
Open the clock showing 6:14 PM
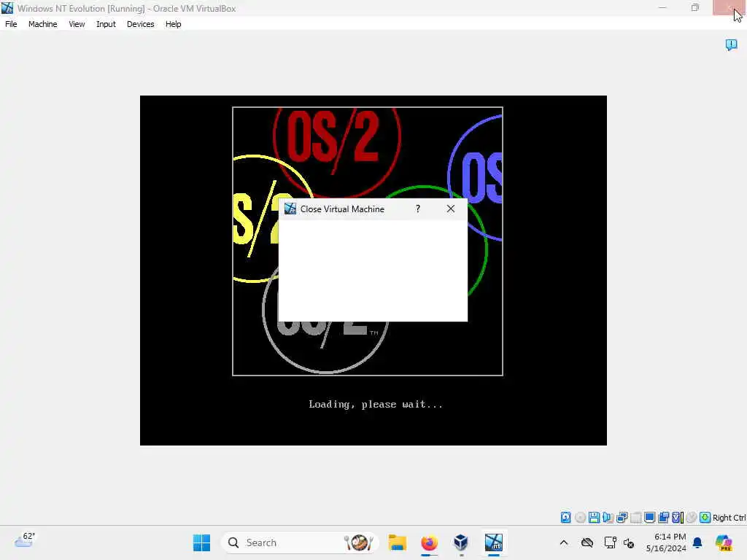click(x=666, y=542)
